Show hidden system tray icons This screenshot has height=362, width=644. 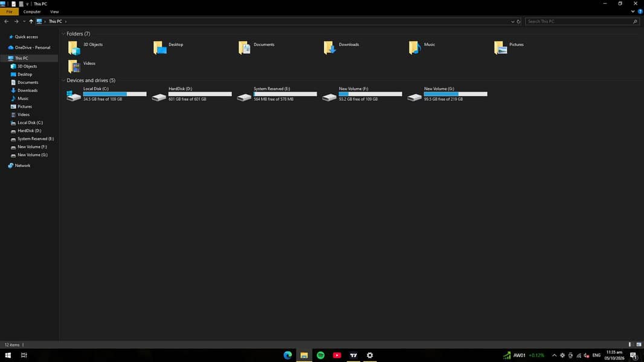point(554,355)
